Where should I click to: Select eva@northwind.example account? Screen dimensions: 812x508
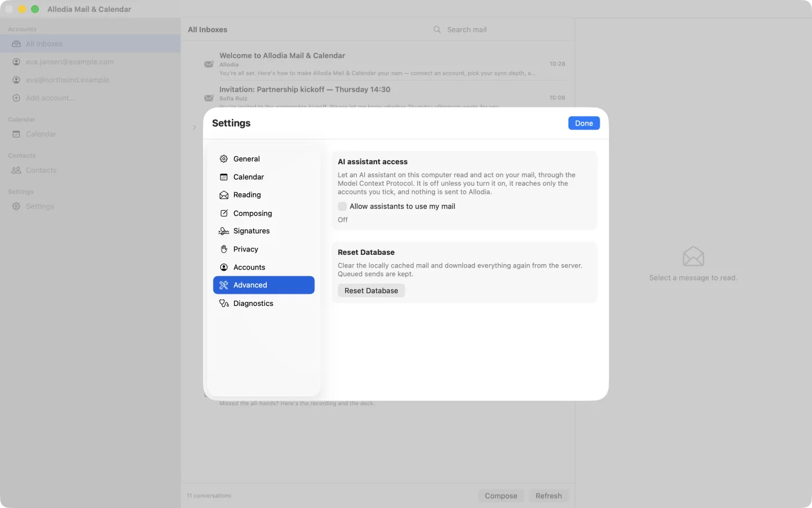point(90,80)
